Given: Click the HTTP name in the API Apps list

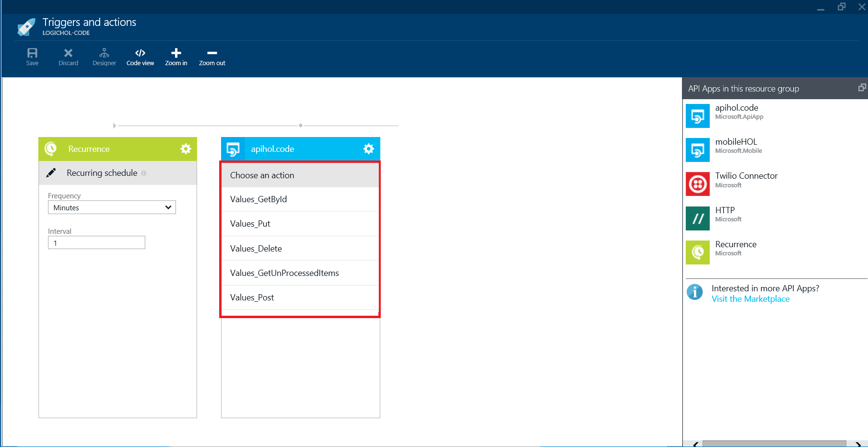Looking at the screenshot, I should click(x=725, y=210).
